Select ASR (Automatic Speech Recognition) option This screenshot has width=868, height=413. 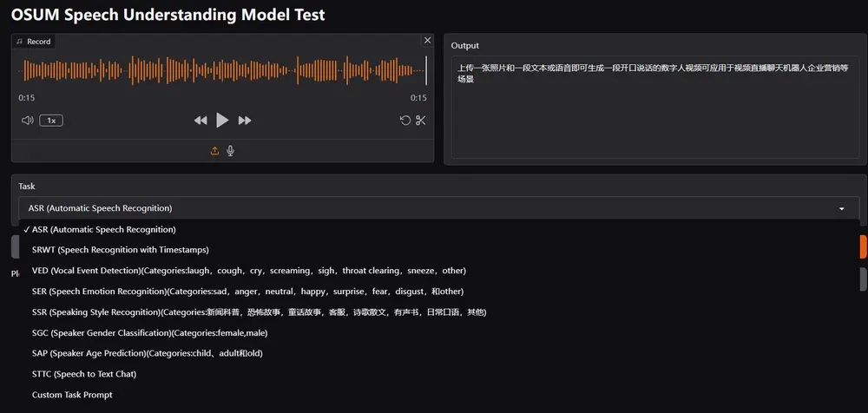click(439, 229)
